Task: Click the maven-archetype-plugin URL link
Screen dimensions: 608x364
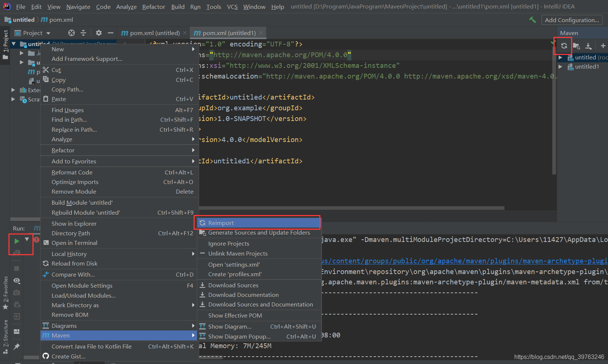Action: (465, 261)
